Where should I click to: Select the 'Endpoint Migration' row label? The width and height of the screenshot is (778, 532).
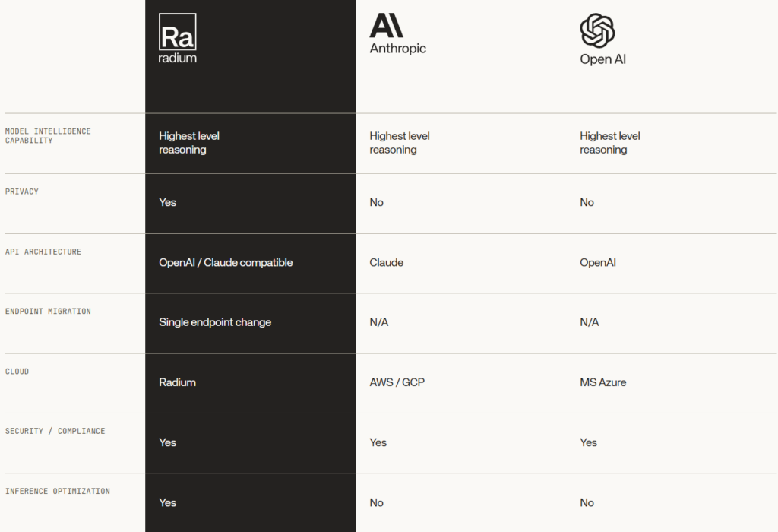[x=48, y=311]
